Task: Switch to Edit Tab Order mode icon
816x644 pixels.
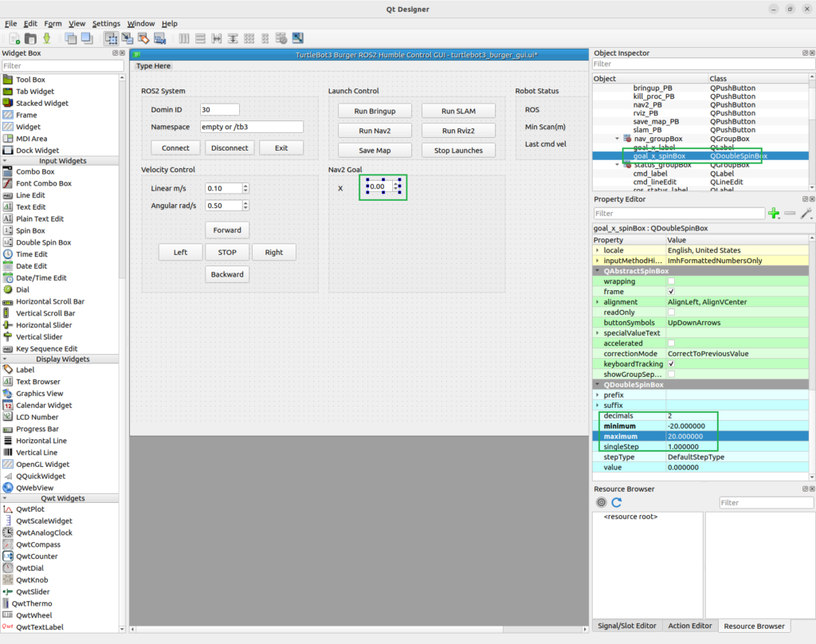Action: [x=159, y=38]
